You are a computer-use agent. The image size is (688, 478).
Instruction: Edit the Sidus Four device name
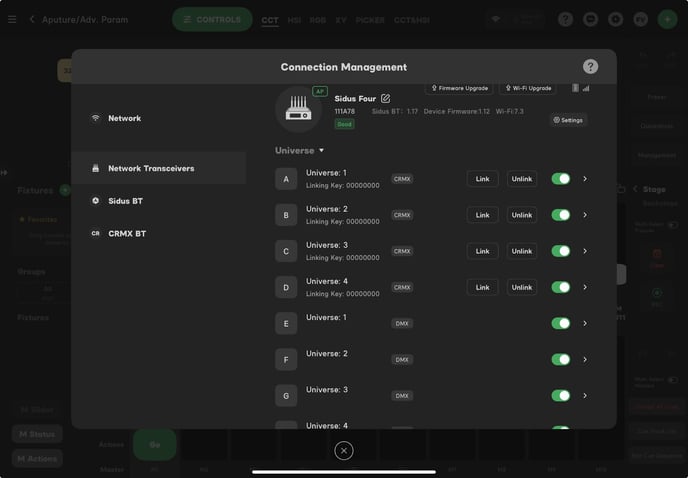click(385, 98)
